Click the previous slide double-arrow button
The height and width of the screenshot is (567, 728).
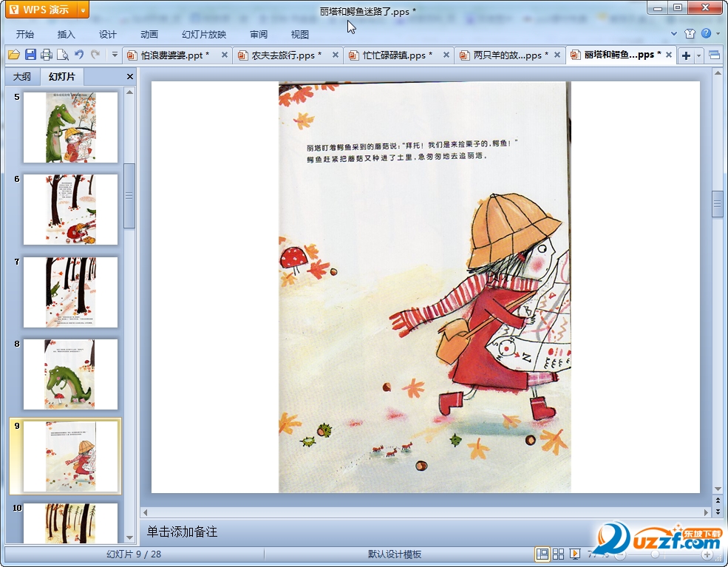point(718,500)
